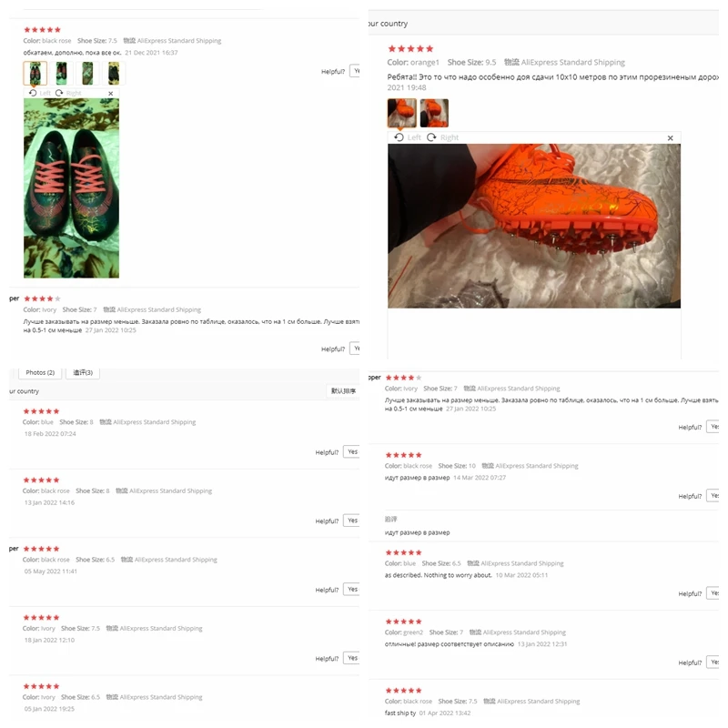Click the enlarged orange spike shoe image
Screen dimensions: 728x728
pos(534,226)
